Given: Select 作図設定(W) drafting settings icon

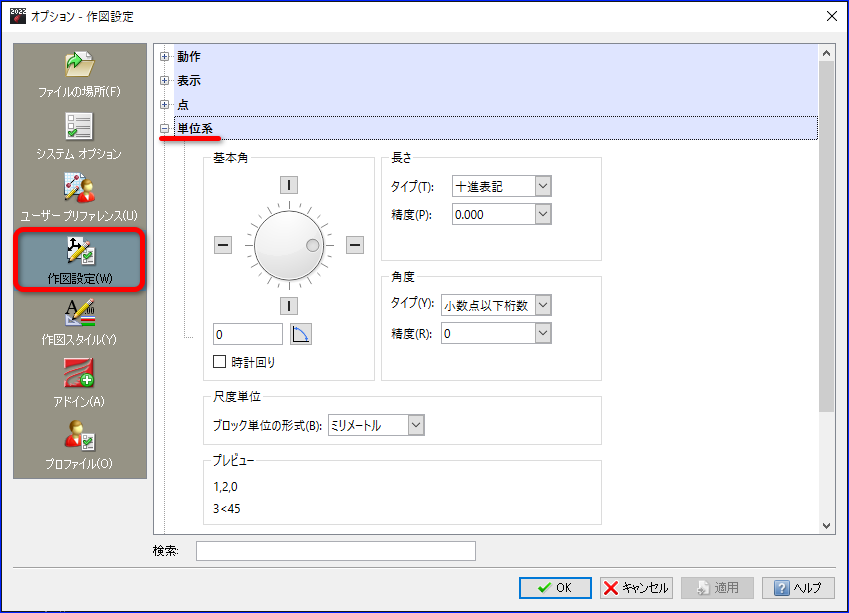Looking at the screenshot, I should tap(80, 260).
